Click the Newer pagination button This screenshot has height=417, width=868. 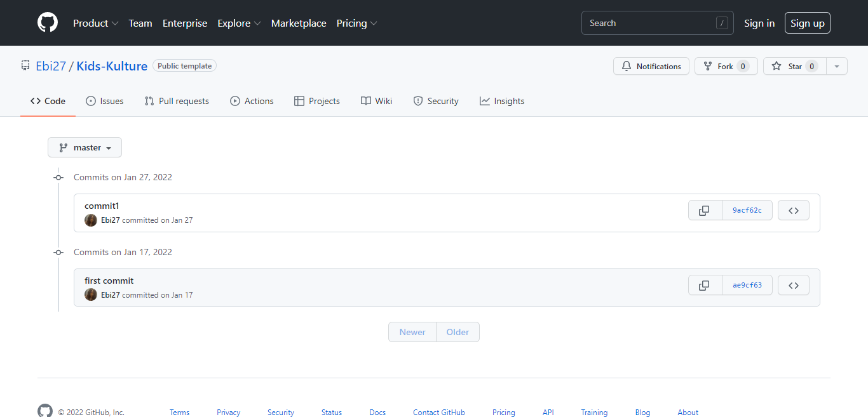(x=412, y=332)
